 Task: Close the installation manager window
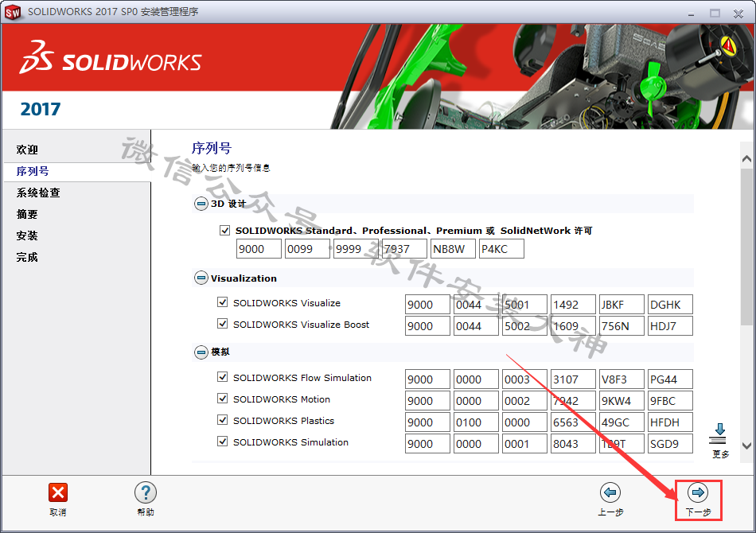738,14
